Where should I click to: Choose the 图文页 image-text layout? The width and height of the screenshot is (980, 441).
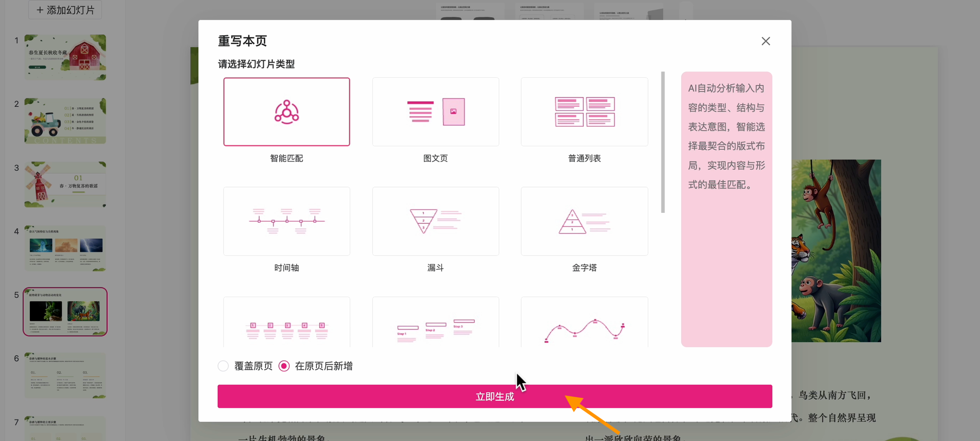(436, 112)
